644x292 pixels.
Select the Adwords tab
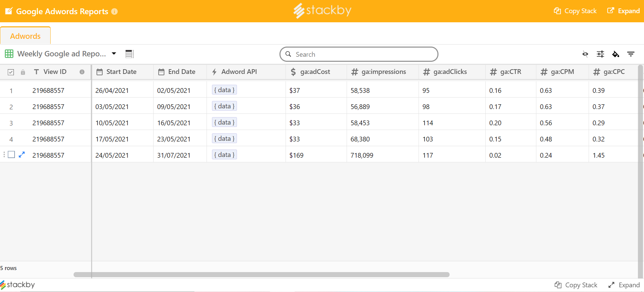(25, 36)
